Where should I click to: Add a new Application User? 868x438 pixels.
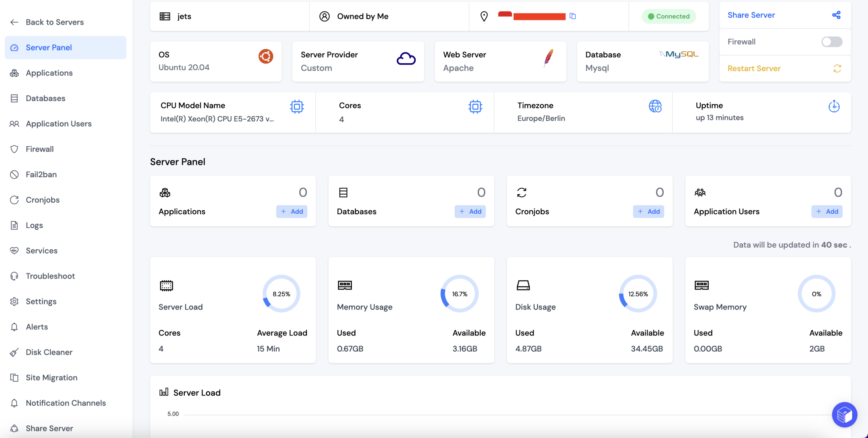pyautogui.click(x=826, y=211)
